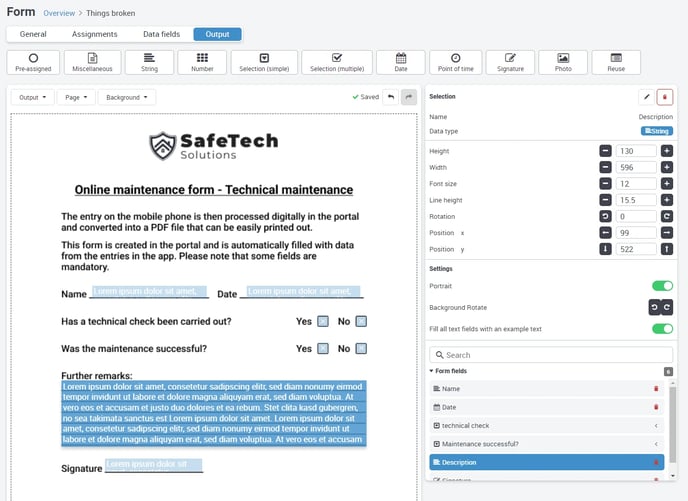The width and height of the screenshot is (688, 501).
Task: Tick the first Yes checkbox for technical check
Action: (x=323, y=322)
